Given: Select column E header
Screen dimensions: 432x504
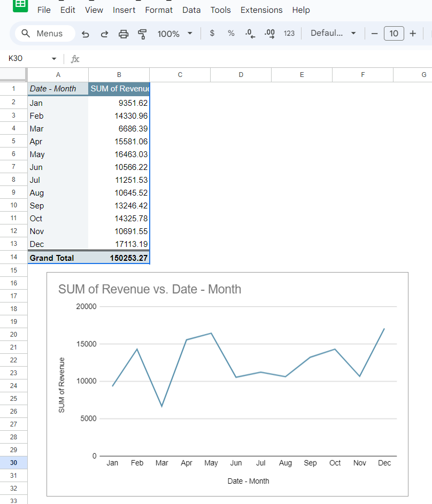Looking at the screenshot, I should pyautogui.click(x=302, y=75).
